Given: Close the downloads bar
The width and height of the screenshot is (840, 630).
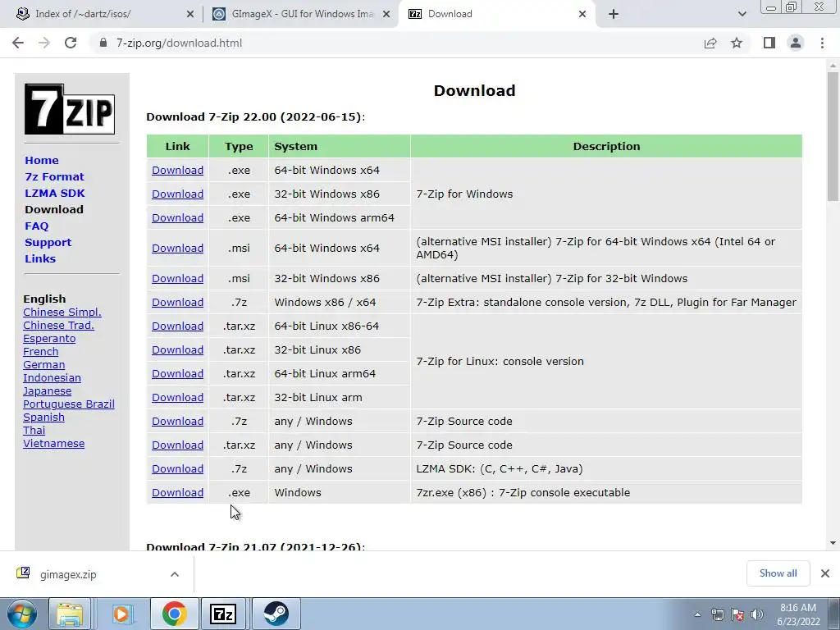Looking at the screenshot, I should click(825, 573).
